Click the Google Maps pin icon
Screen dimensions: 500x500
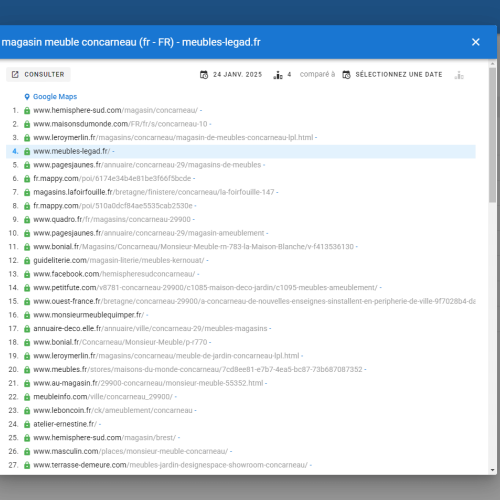tap(27, 97)
